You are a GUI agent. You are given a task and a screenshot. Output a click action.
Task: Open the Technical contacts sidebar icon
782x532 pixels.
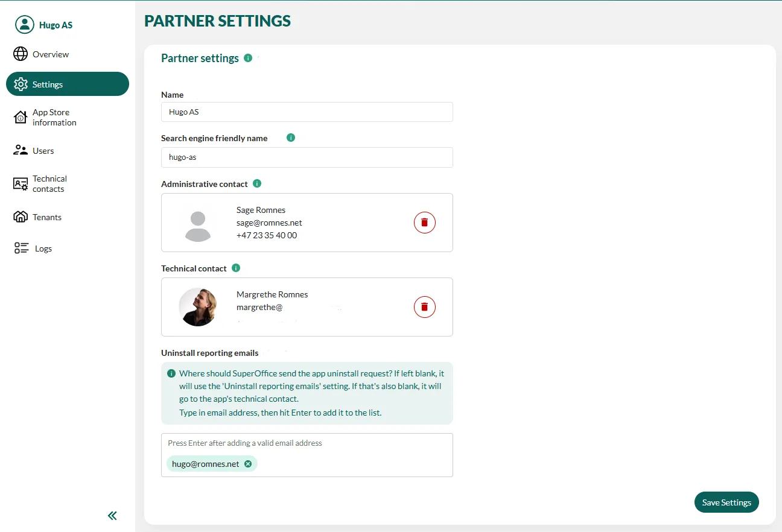tap(21, 184)
